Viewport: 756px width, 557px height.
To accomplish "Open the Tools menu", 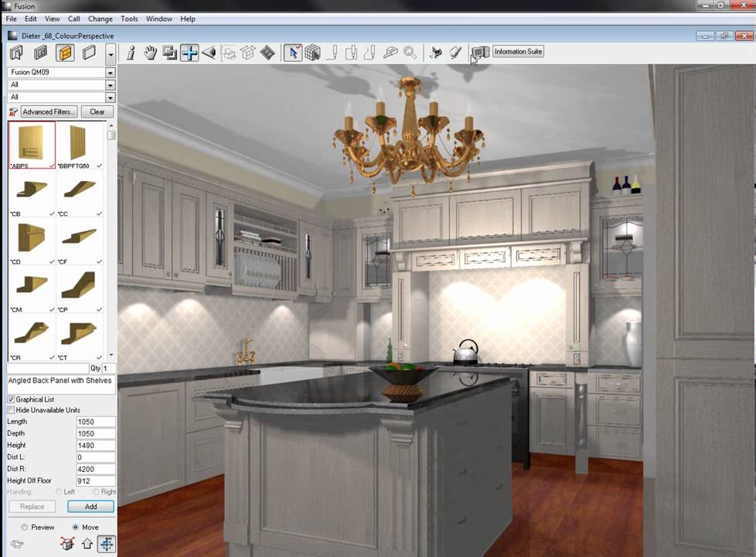I will click(x=129, y=19).
